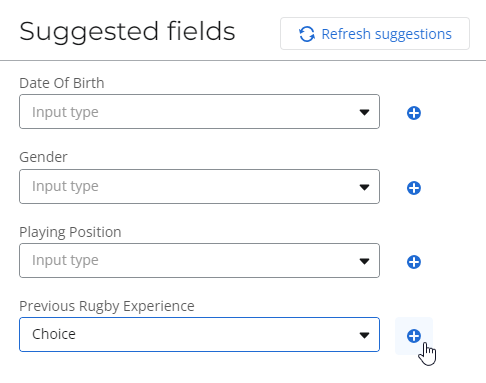Open the Previous Rugby Experience Choice dropdown
The height and width of the screenshot is (383, 486).
coord(199,334)
